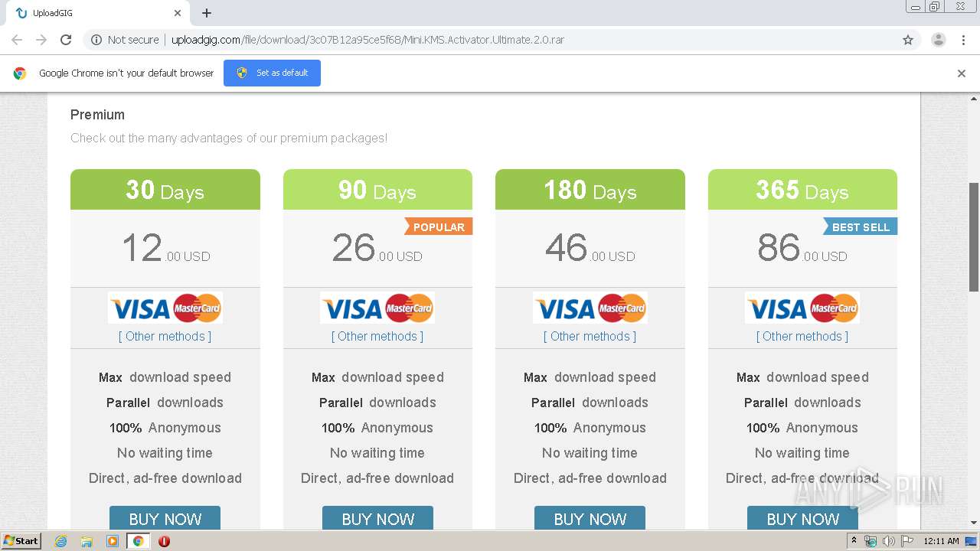Click the Chrome taskbar icon
This screenshot has height=551, width=980.
(139, 541)
